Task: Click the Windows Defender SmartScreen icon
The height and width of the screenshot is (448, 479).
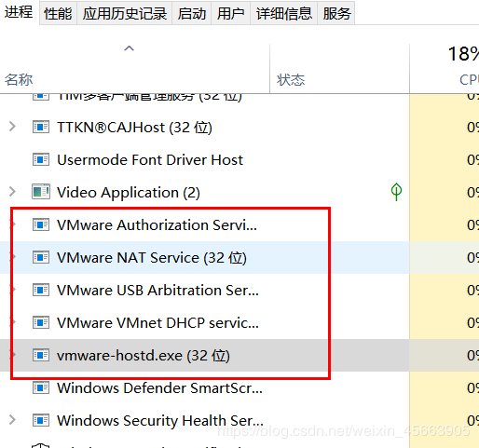Action: (x=41, y=387)
